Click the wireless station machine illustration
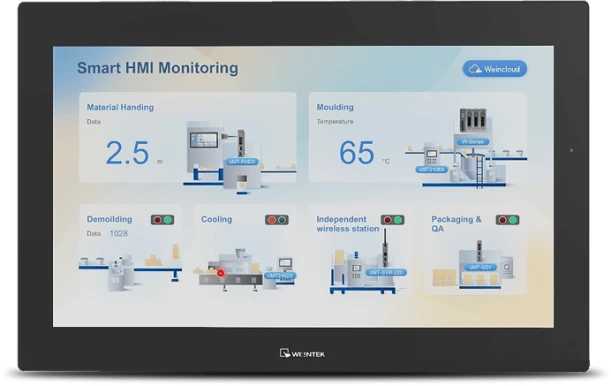 click(368, 262)
